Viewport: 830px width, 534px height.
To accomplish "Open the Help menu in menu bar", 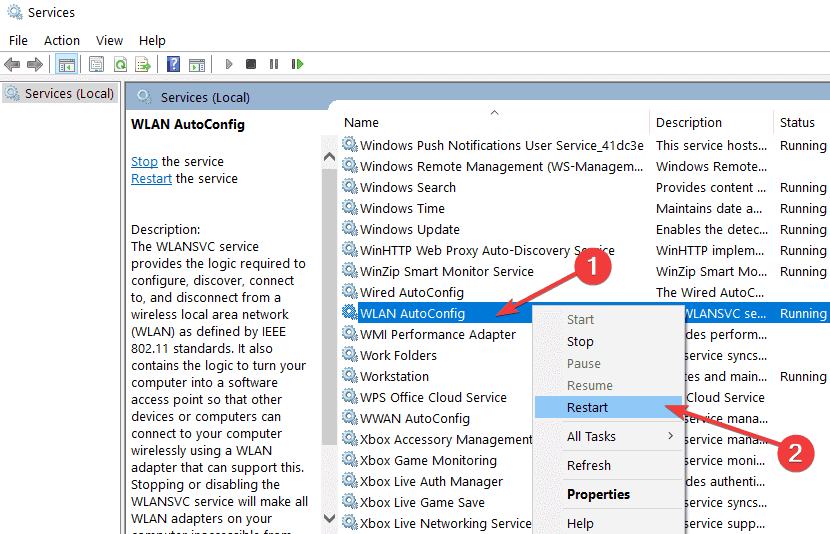I will point(152,41).
